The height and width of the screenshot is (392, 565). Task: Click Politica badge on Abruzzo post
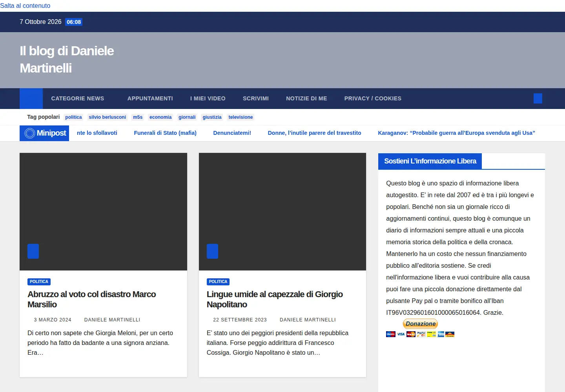coord(39,282)
